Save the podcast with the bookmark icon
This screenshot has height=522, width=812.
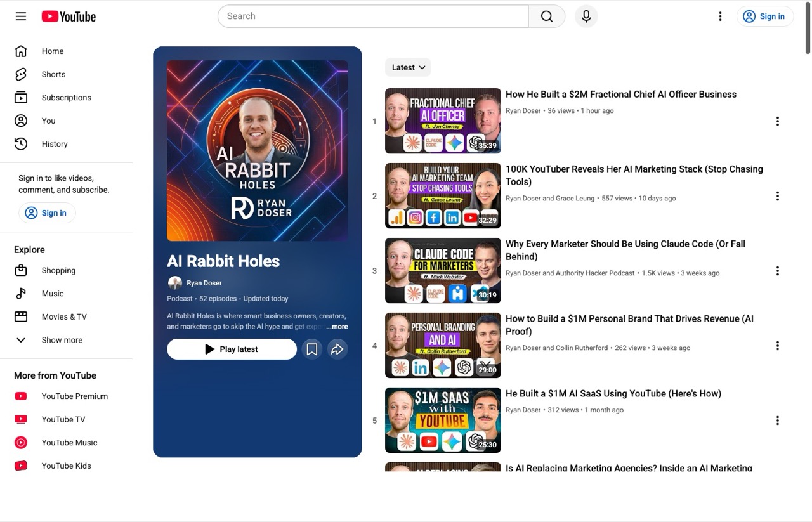[311, 349]
